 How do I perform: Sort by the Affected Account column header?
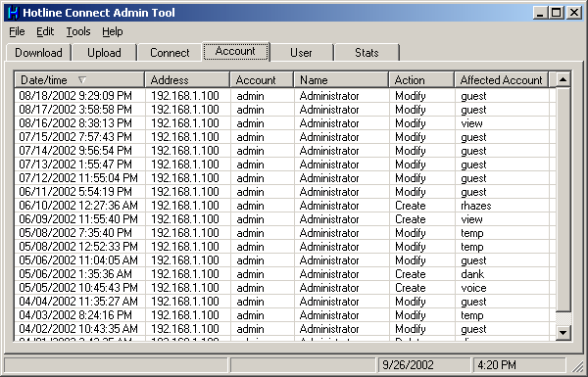502,80
